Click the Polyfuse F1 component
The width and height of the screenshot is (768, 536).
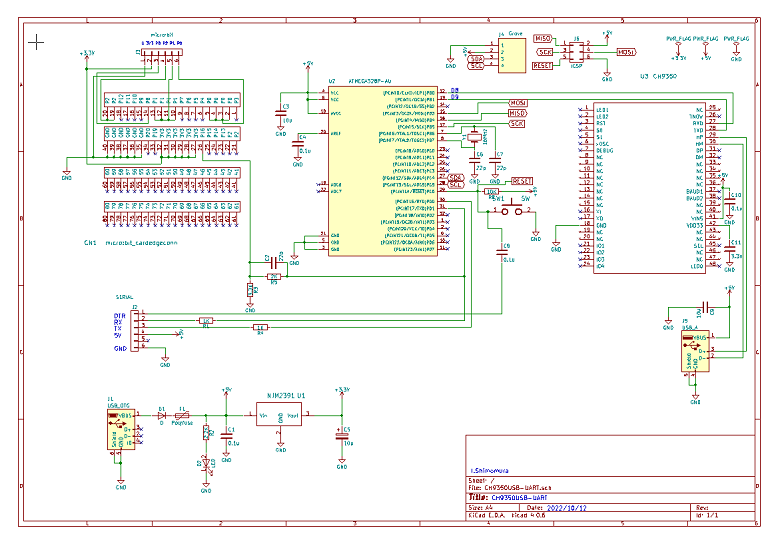pos(182,414)
